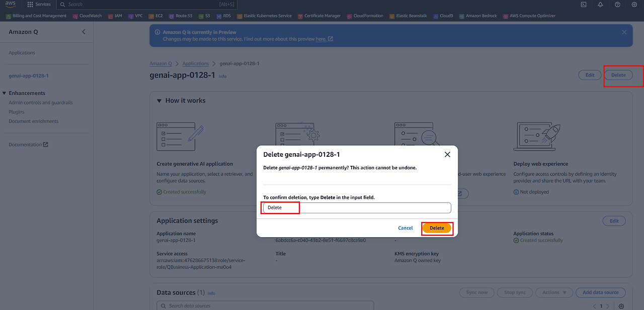This screenshot has height=310, width=644.
Task: Collapse the How it works section
Action: pyautogui.click(x=160, y=100)
